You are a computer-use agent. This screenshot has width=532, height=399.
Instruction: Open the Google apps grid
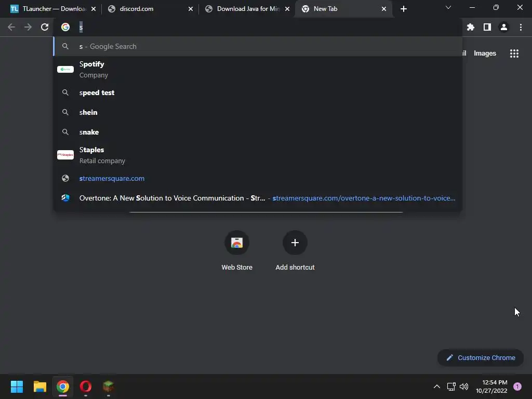[x=514, y=54]
